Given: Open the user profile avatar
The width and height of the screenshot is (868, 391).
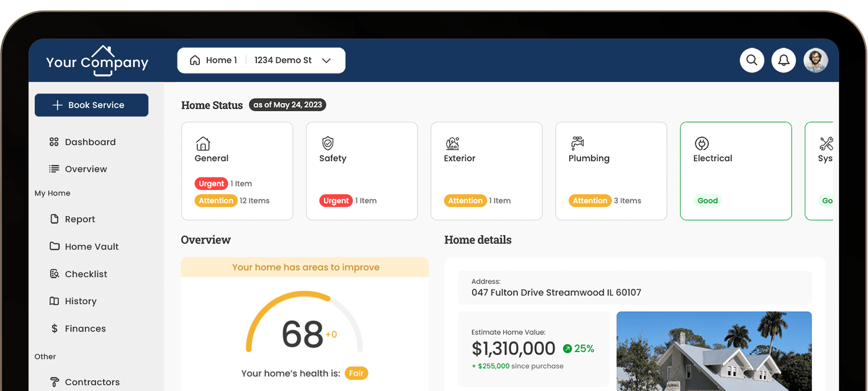Looking at the screenshot, I should click(815, 60).
